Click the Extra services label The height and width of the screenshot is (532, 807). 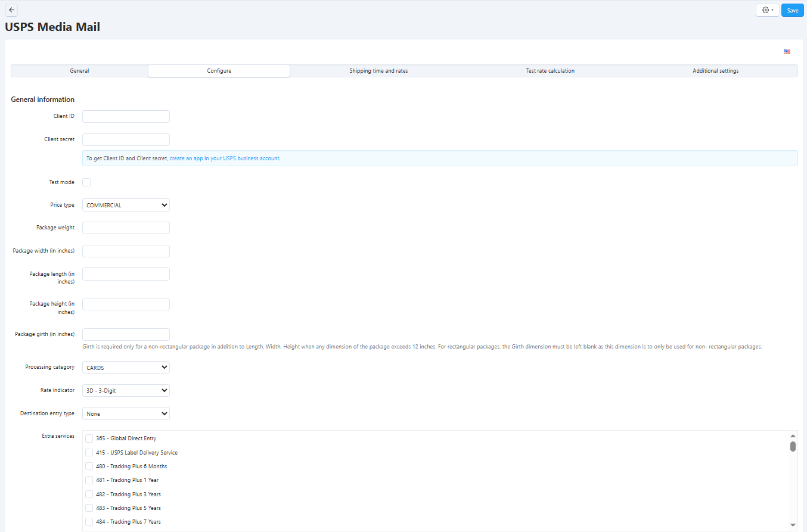tap(58, 436)
